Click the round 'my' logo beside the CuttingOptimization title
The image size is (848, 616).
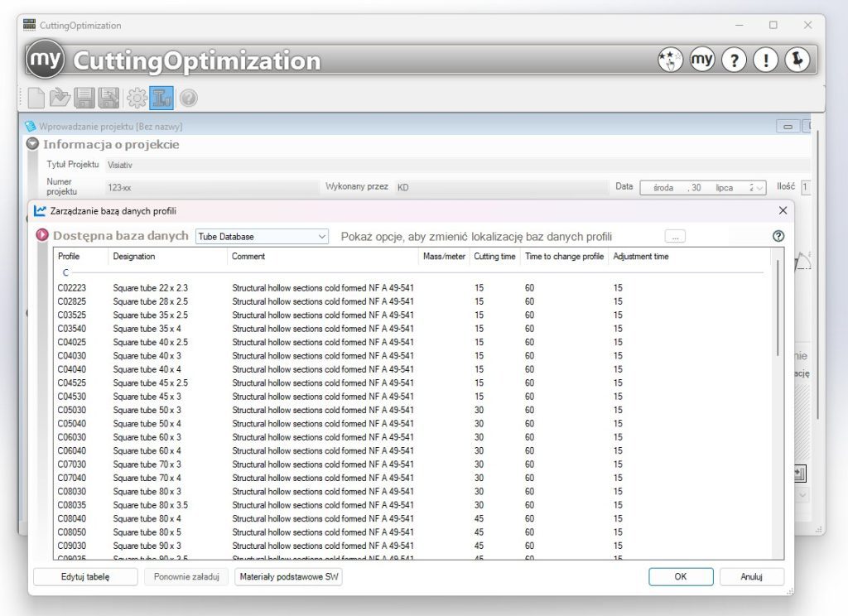[x=46, y=60]
